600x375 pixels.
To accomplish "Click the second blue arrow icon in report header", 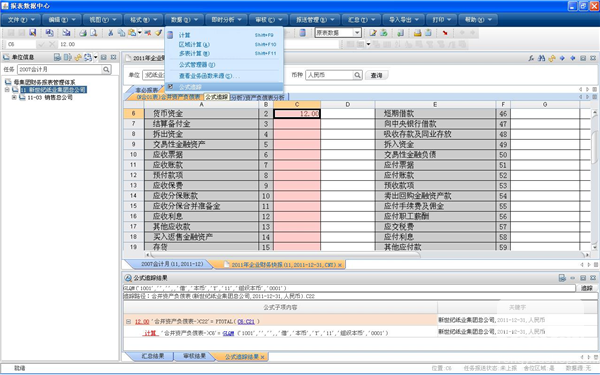I will pyautogui.click(x=572, y=58).
